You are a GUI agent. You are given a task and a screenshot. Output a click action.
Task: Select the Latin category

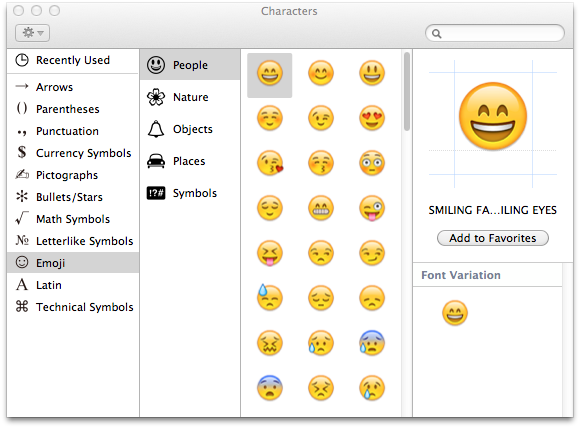(x=72, y=285)
